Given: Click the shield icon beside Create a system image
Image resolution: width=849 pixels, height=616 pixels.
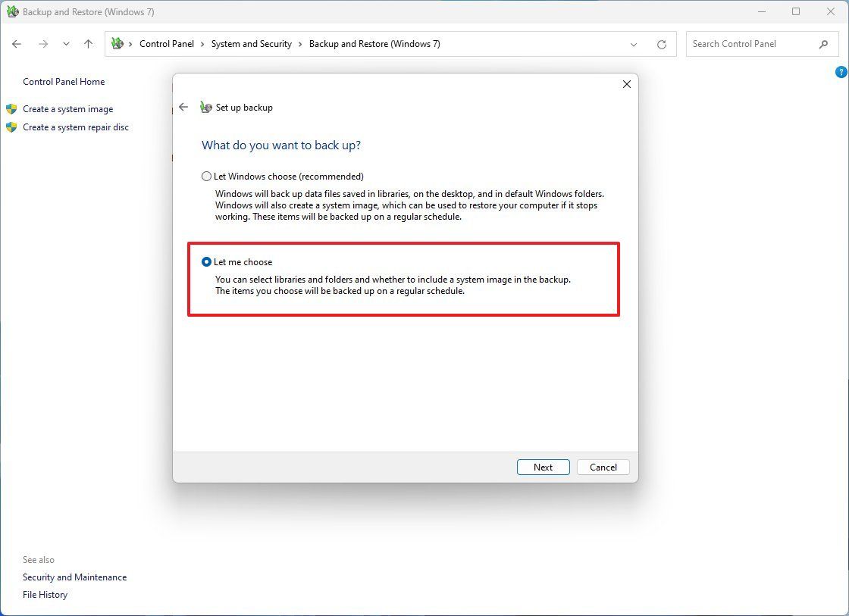Looking at the screenshot, I should coord(11,108).
